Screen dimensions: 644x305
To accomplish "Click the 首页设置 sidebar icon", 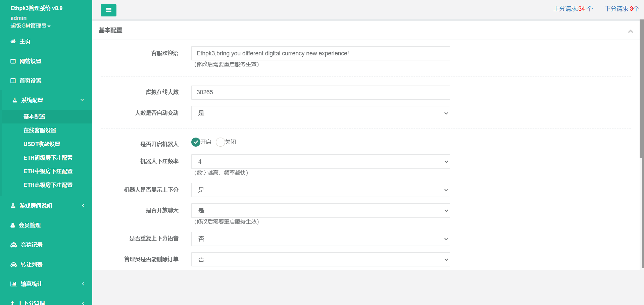I will pyautogui.click(x=13, y=81).
